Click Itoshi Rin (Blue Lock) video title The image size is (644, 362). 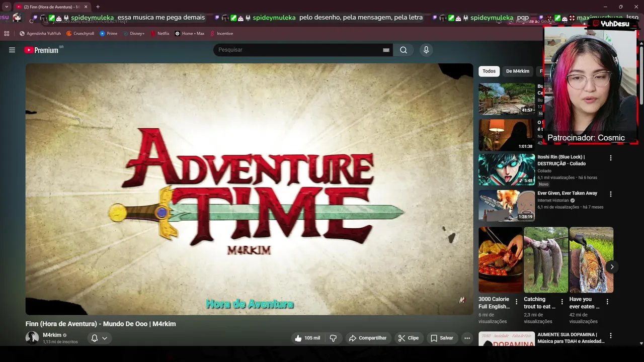pyautogui.click(x=561, y=160)
